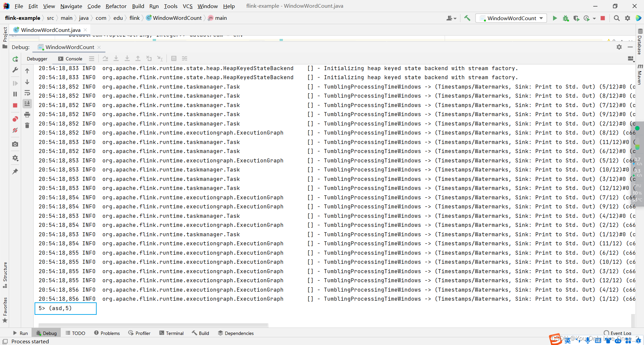Open Code With Me user dropdown
This screenshot has height=345, width=644.
(x=451, y=18)
